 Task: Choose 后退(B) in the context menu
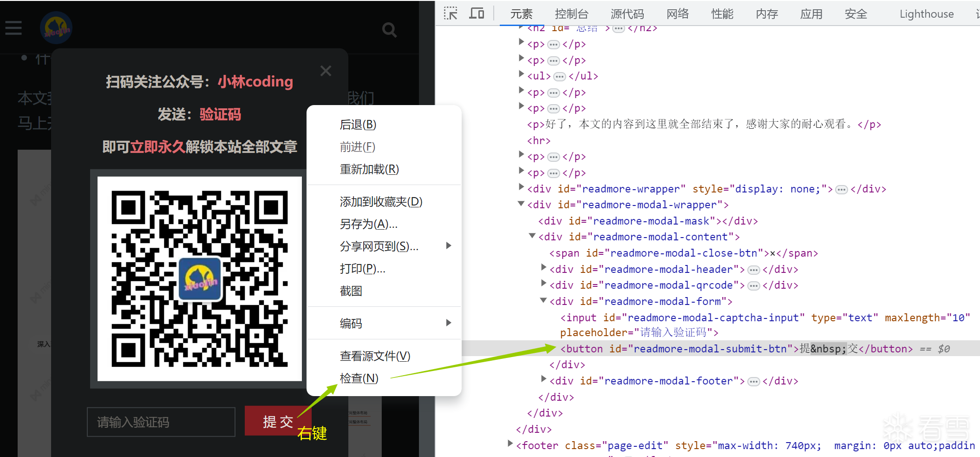click(x=358, y=125)
